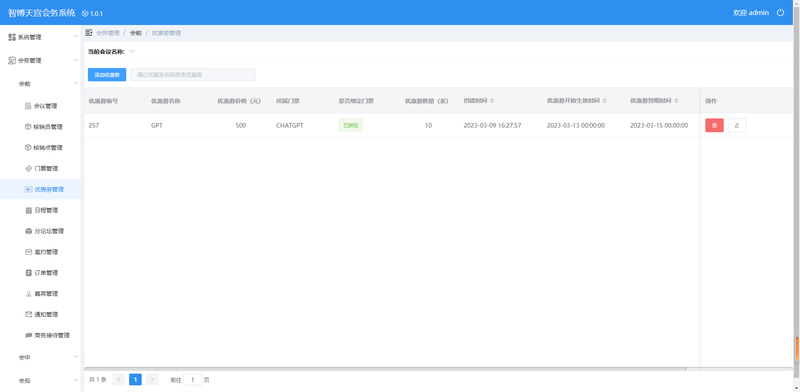The width and height of the screenshot is (800, 392).
Task: Open 订单管理 menu item
Action: coord(40,273)
